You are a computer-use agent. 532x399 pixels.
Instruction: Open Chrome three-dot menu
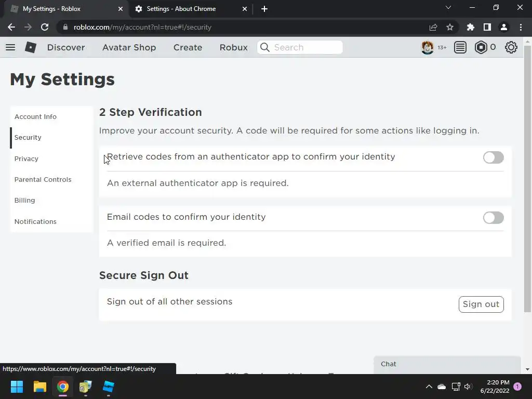click(x=521, y=27)
